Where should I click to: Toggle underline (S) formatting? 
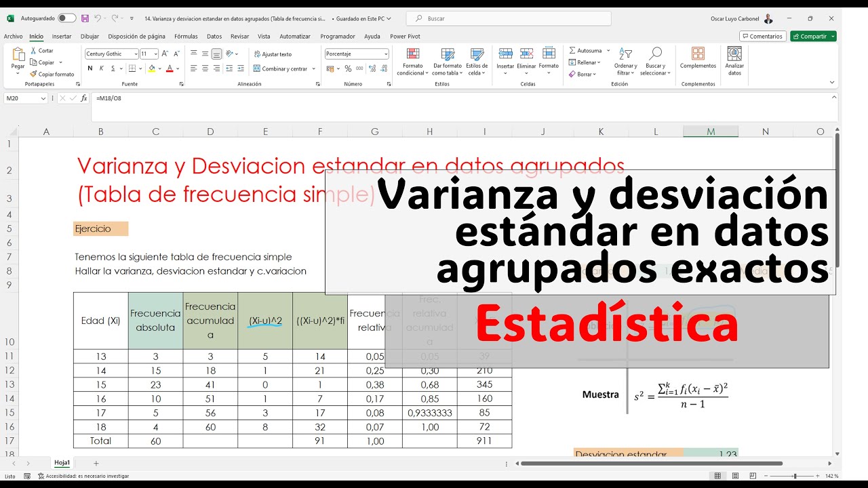(113, 68)
